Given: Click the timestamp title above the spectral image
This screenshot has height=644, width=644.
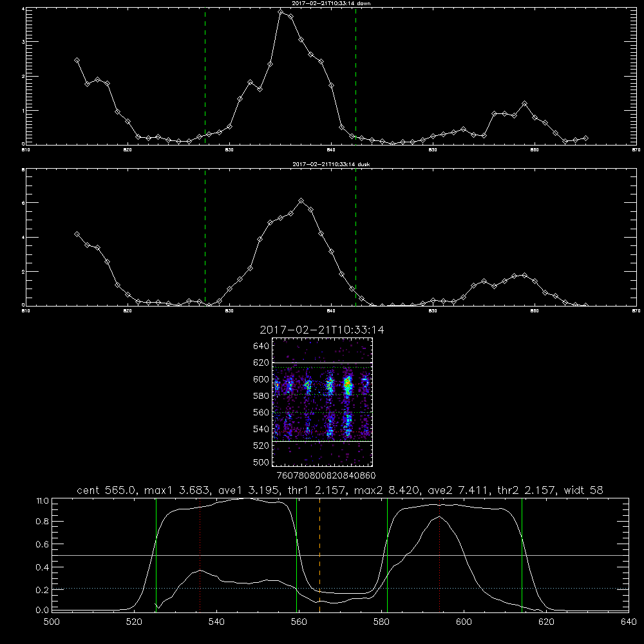Looking at the screenshot, I should coord(322,330).
